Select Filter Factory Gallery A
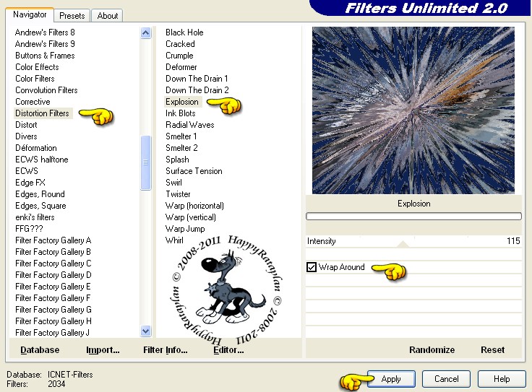532x392 pixels. pyautogui.click(x=53, y=240)
